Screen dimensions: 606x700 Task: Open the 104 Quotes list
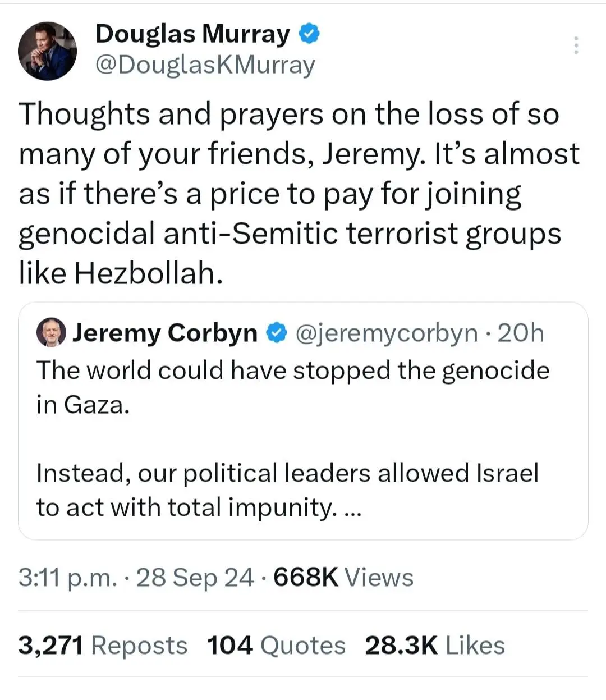[x=276, y=646]
